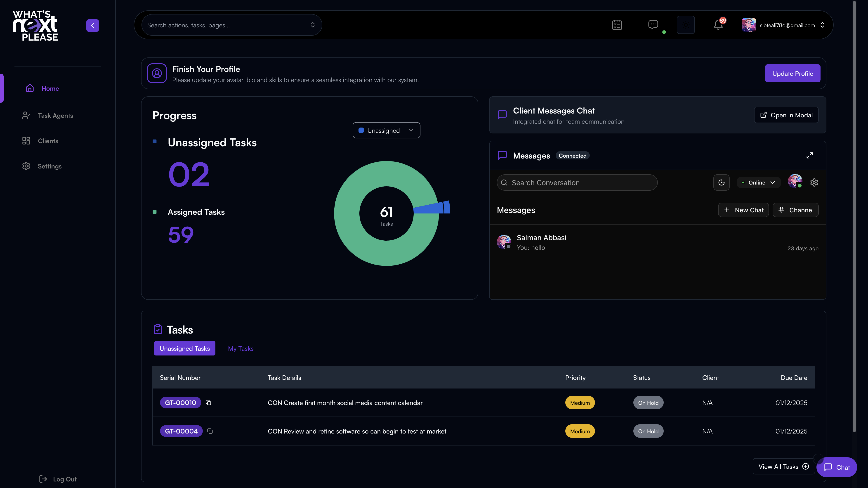Expand the Messages panel to fullscreen
Image resolution: width=868 pixels, height=488 pixels.
click(x=809, y=155)
